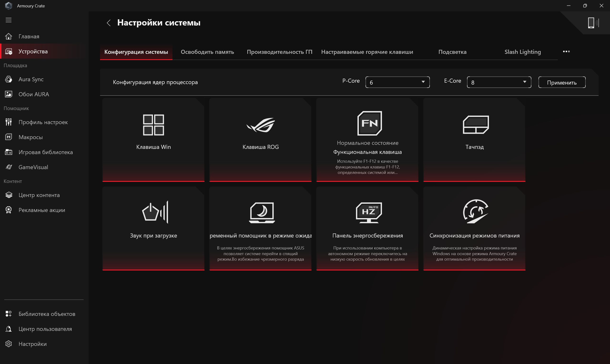This screenshot has height=364, width=610.
Task: Open Настройки settings in sidebar
Action: [44, 344]
